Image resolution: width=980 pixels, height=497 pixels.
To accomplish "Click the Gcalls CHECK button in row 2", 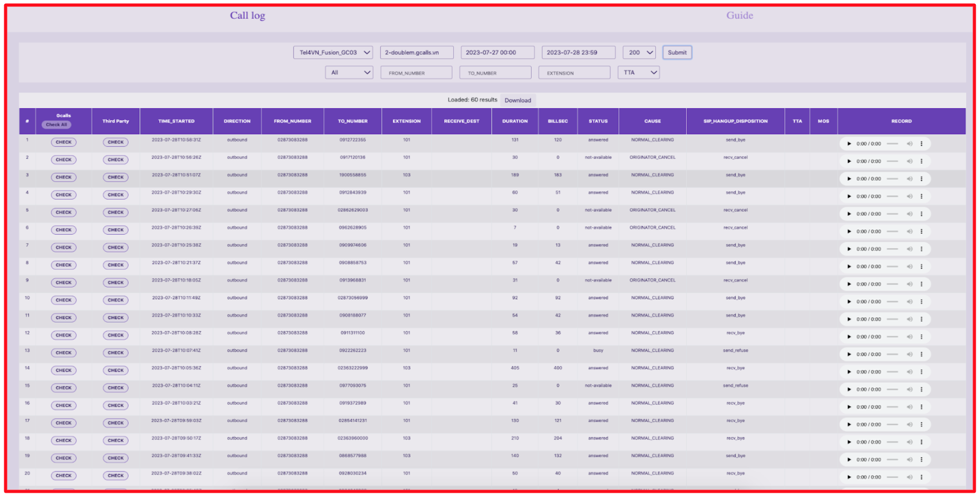I will [64, 160].
